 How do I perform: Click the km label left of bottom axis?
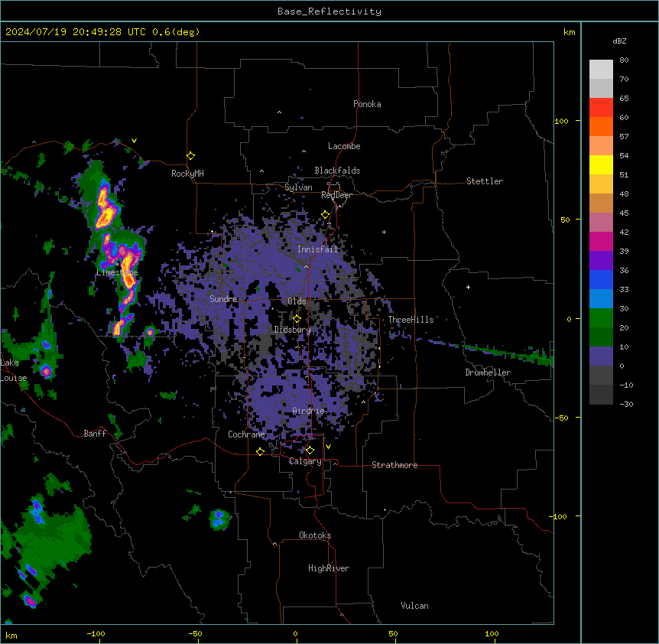[x=11, y=635]
